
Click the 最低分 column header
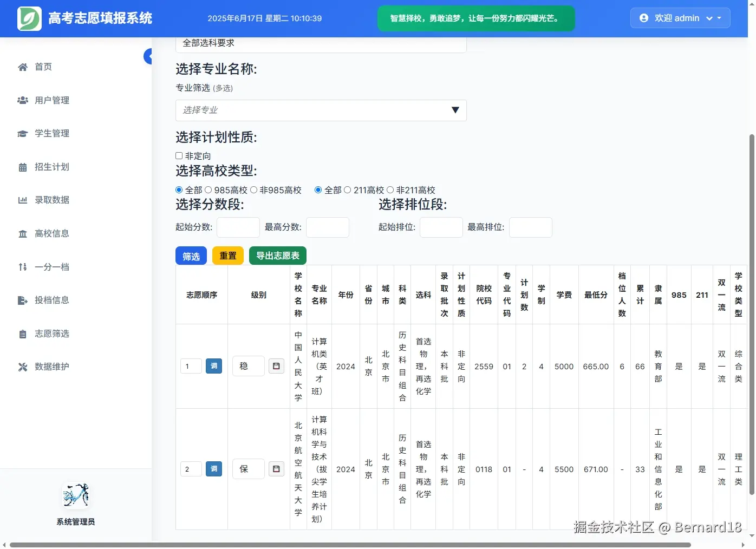[x=596, y=295]
